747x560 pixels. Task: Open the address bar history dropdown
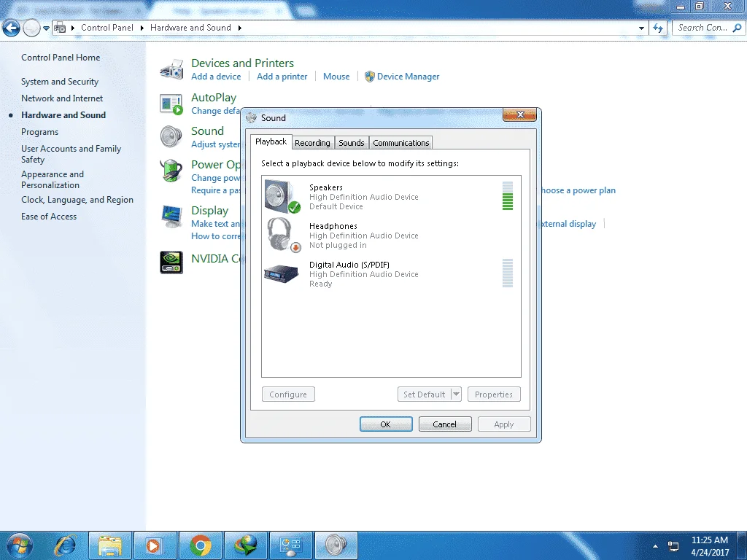(x=641, y=28)
